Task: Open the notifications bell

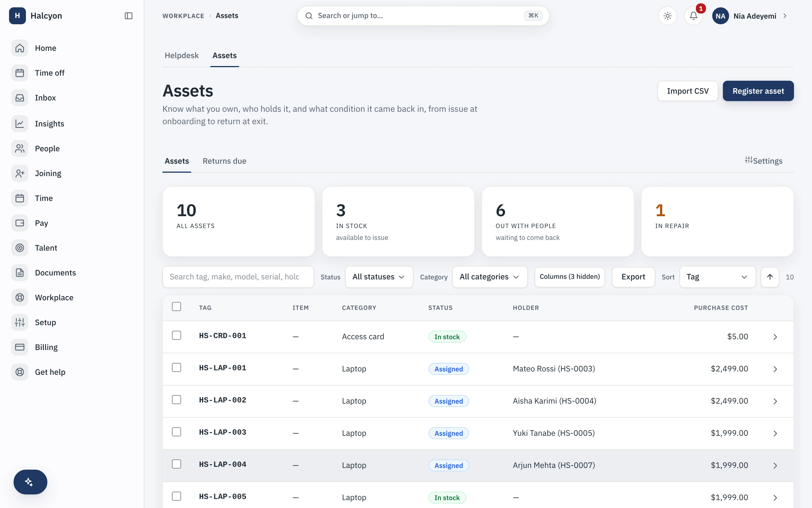Action: (694, 16)
